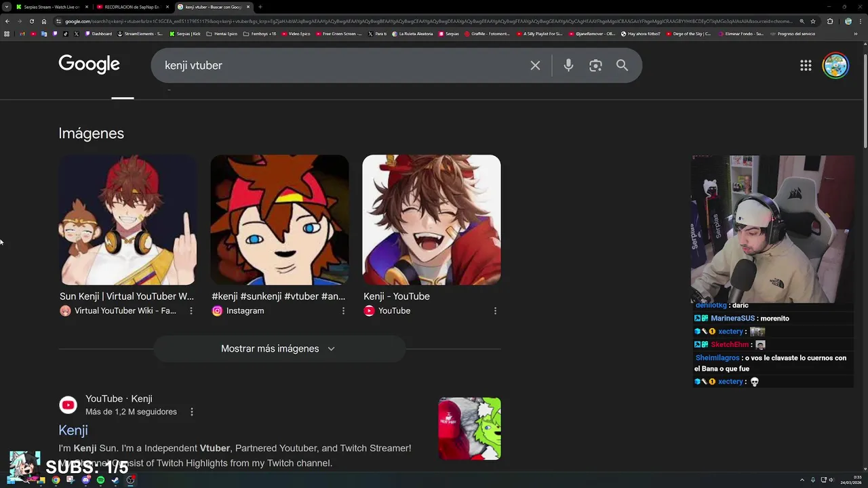Close the kenji vtuber Google tab
Screen dimensions: 868x488
(248, 7)
